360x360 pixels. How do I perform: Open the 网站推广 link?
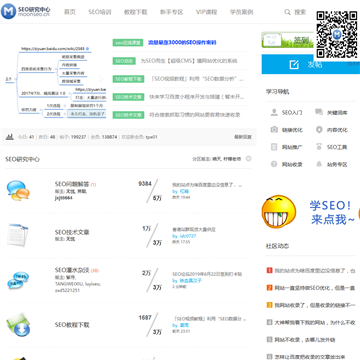point(292,147)
